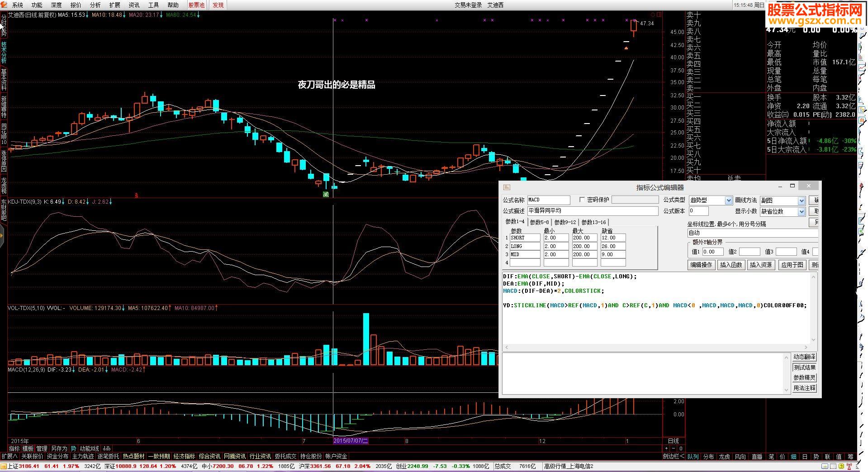Click the 测试结果 button
This screenshot has height=472, width=868.
click(804, 367)
